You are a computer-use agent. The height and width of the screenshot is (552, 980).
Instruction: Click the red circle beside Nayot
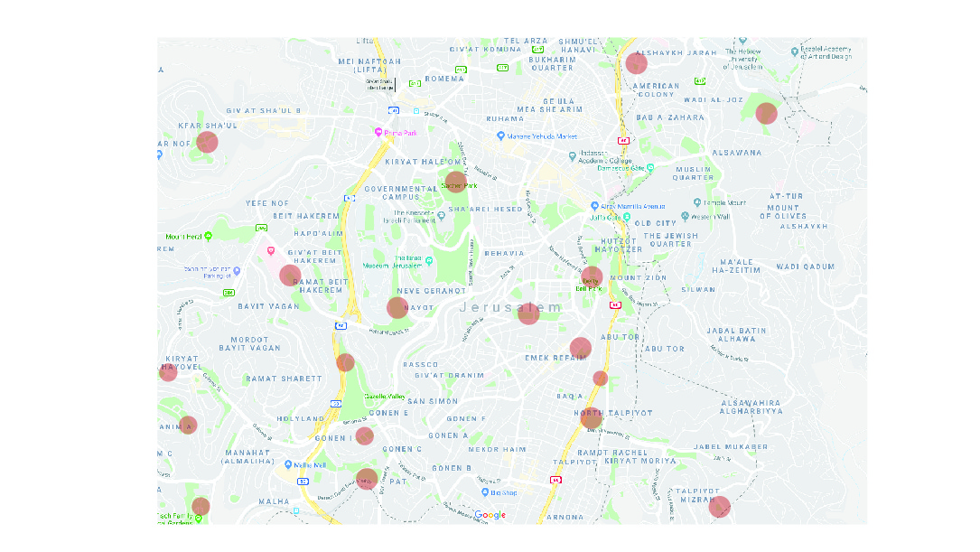[397, 307]
